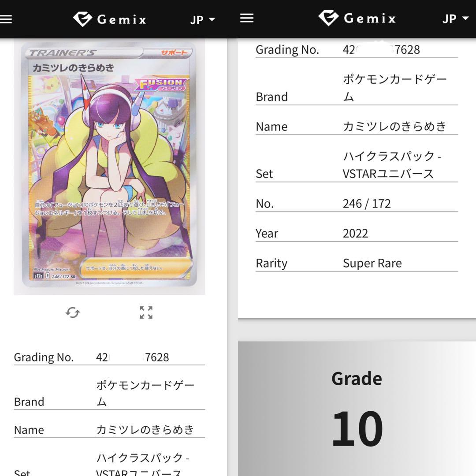Image resolution: width=476 pixels, height=476 pixels.
Task: Select the Year value 2022
Action: point(355,233)
